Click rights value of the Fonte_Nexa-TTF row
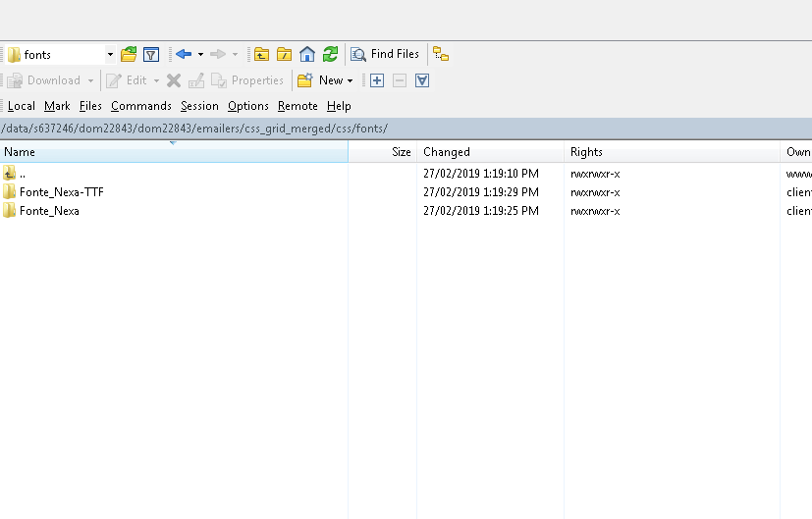This screenshot has height=519, width=812. click(x=595, y=192)
